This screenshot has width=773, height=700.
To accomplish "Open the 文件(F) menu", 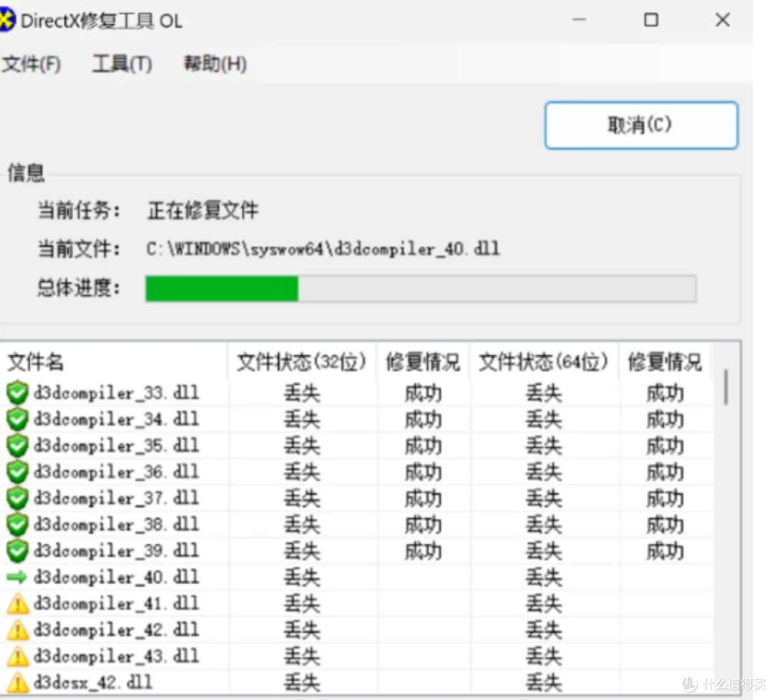I will (31, 64).
